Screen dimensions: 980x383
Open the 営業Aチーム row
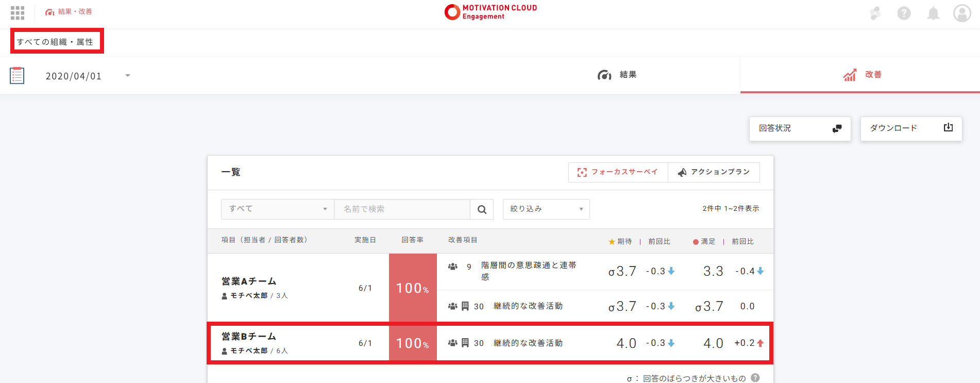(x=249, y=281)
